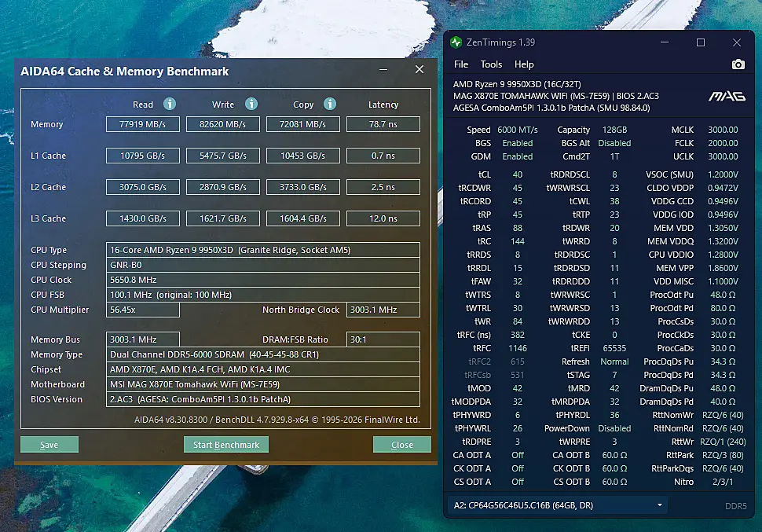
Task: Click the info icon next to Write
Action: (x=251, y=104)
